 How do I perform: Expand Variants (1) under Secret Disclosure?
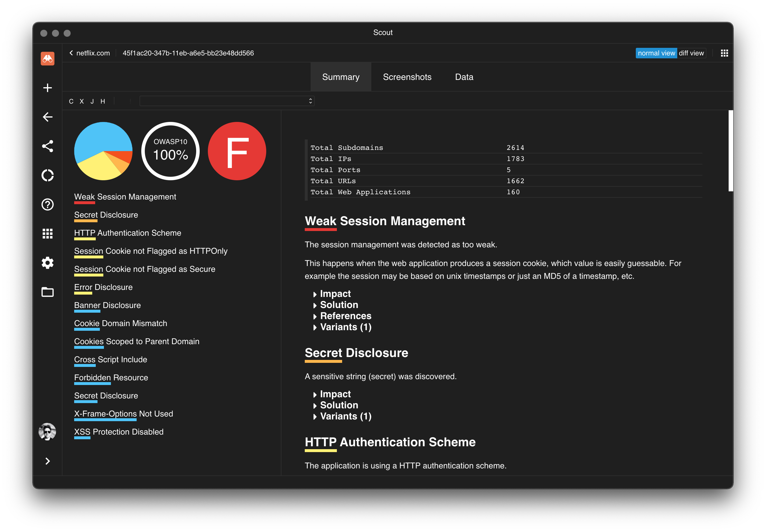pyautogui.click(x=345, y=416)
